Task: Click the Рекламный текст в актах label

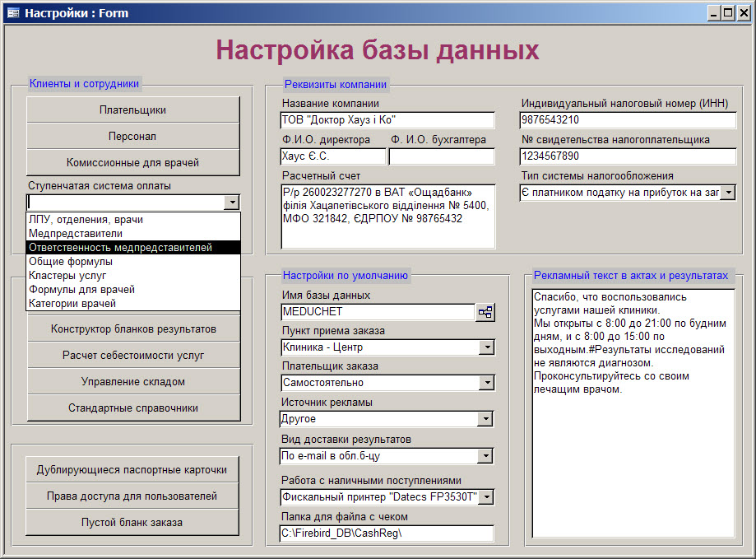Action: [x=631, y=276]
